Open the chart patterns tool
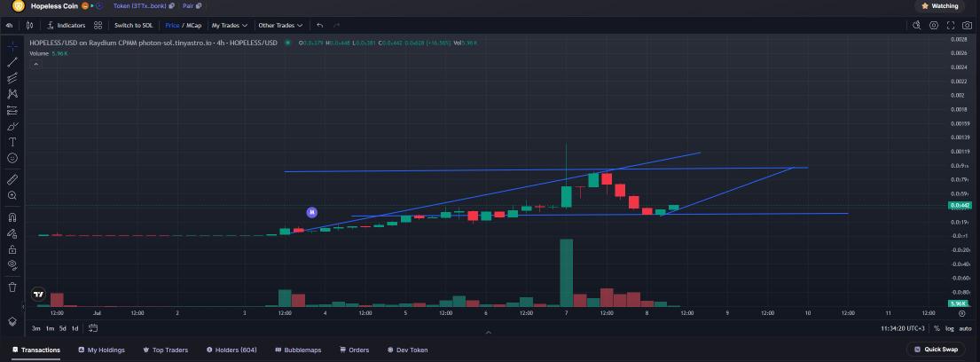 (12, 94)
